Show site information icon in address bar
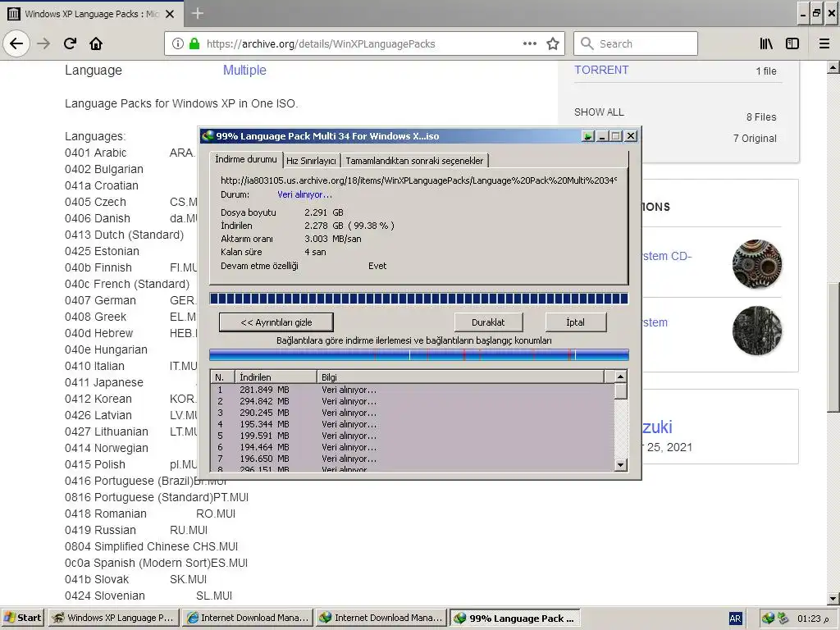840x630 pixels. click(178, 43)
